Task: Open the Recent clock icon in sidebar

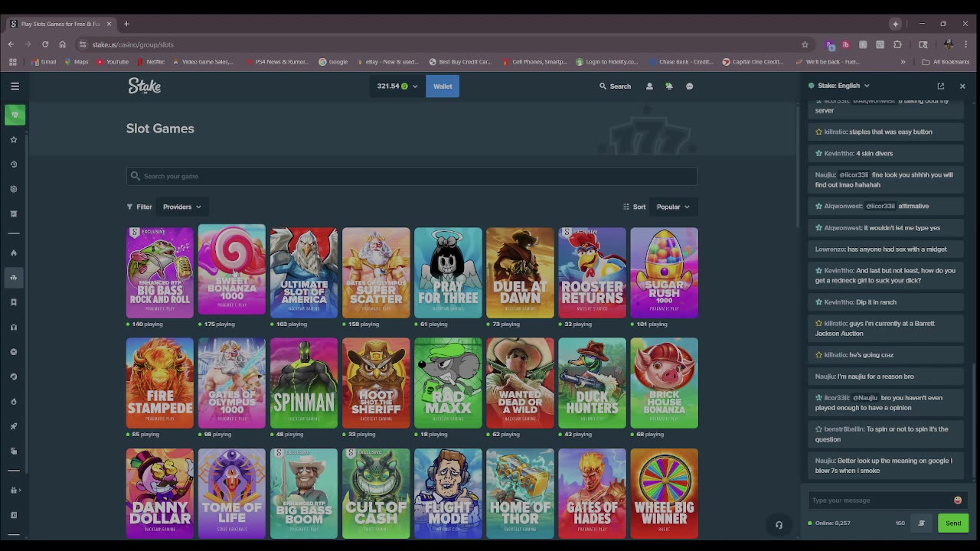Action: [13, 165]
